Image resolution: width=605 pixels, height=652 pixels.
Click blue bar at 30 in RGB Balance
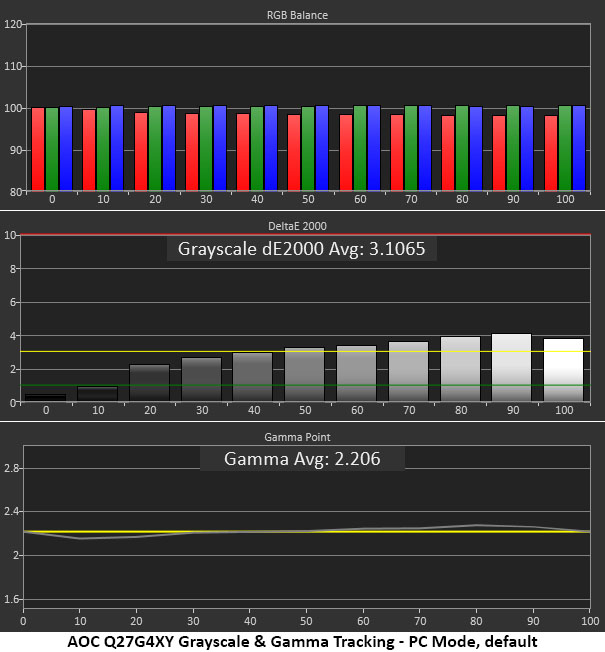(x=220, y=148)
